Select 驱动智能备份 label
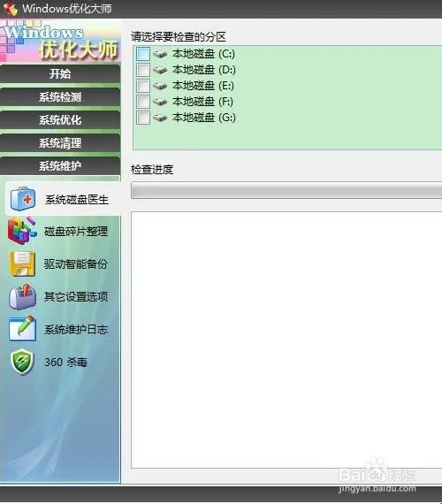This screenshot has width=442, height=504. 76,264
